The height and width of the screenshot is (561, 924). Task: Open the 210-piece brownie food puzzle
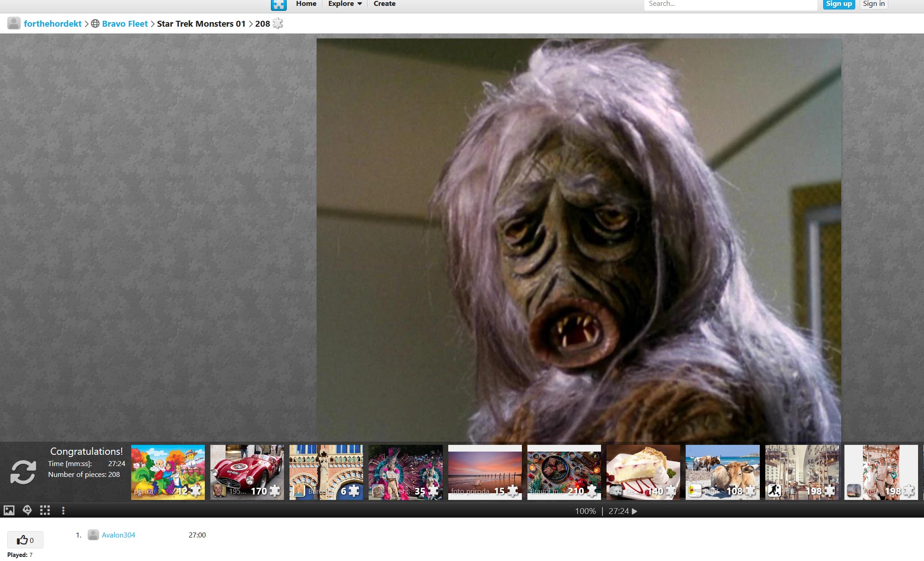pos(564,472)
